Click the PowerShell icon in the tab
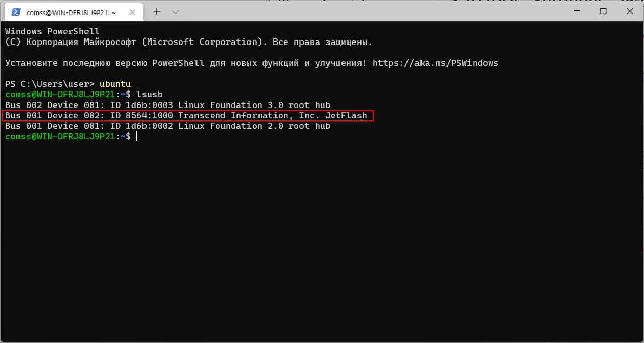The width and height of the screenshot is (644, 343). [16, 12]
